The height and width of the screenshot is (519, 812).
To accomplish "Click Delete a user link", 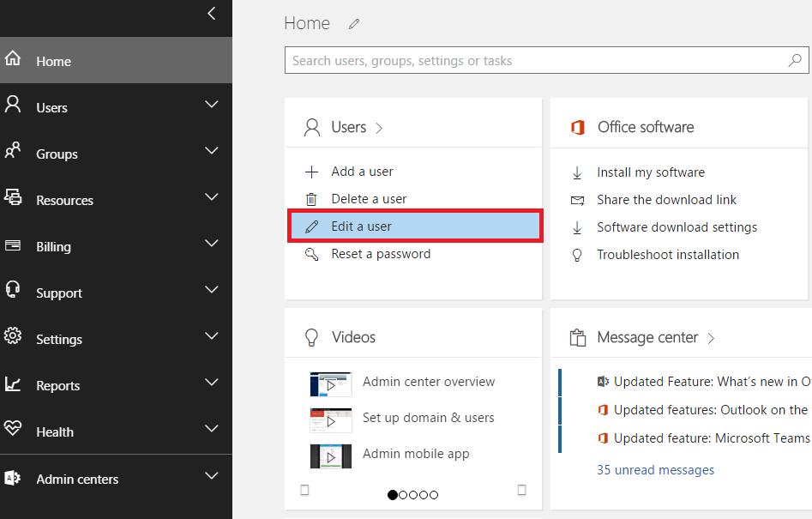I will coord(369,199).
